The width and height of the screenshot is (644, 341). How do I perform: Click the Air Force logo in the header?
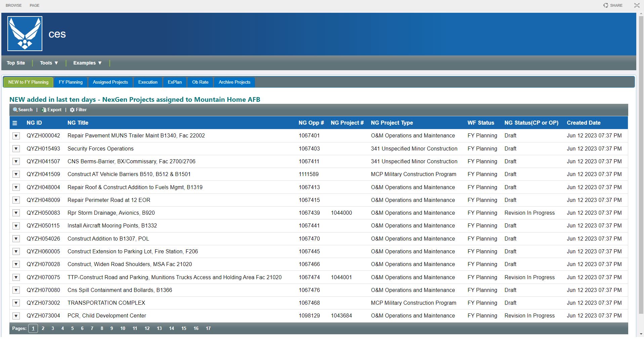pos(25,33)
